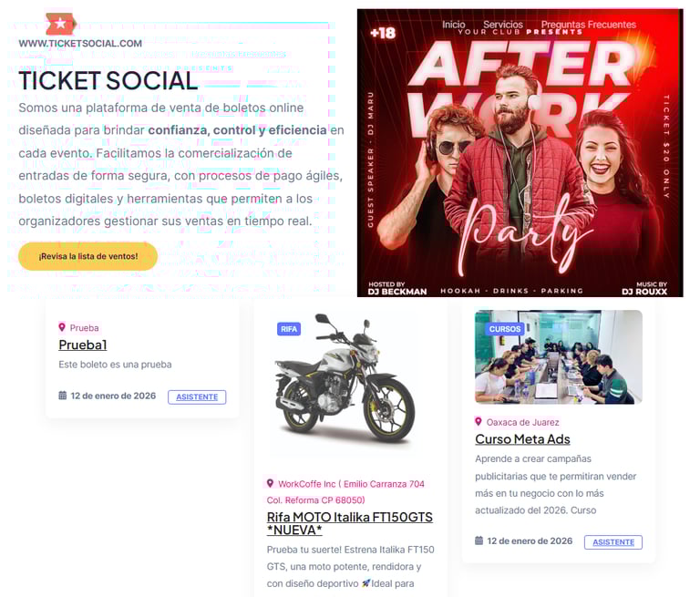This screenshot has height=597, width=700.
Task: Open the Rifa MOTO Italika FT150GTS link
Action: [350, 523]
